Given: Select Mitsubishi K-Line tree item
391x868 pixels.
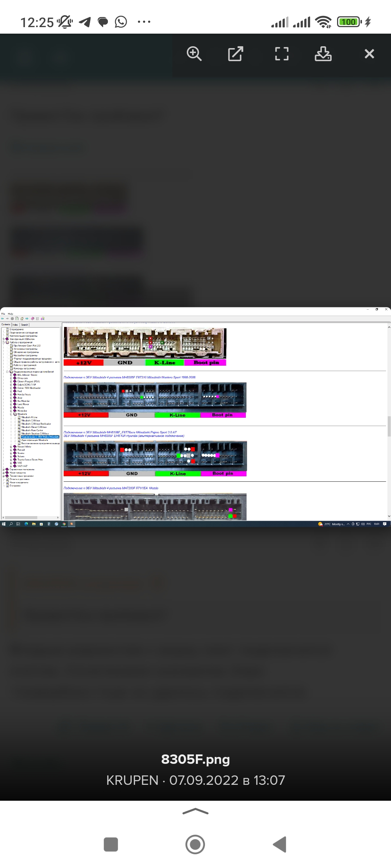Looking at the screenshot, I should click(x=29, y=417).
